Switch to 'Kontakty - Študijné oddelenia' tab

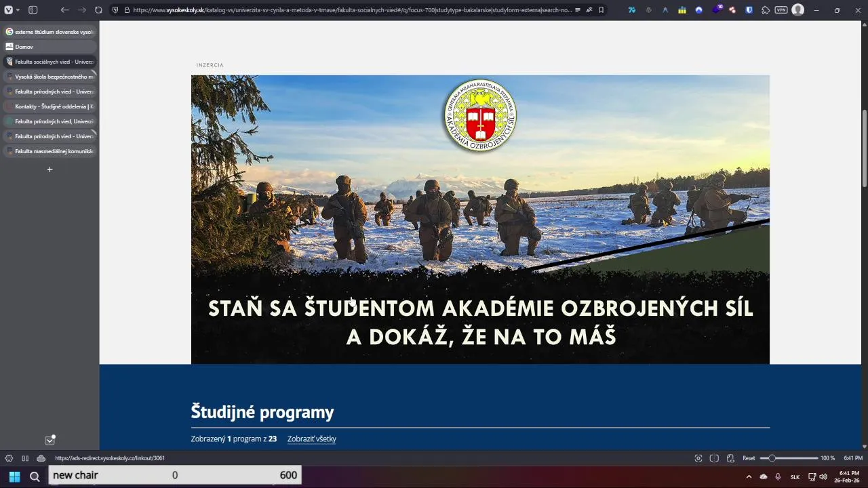[x=50, y=106]
